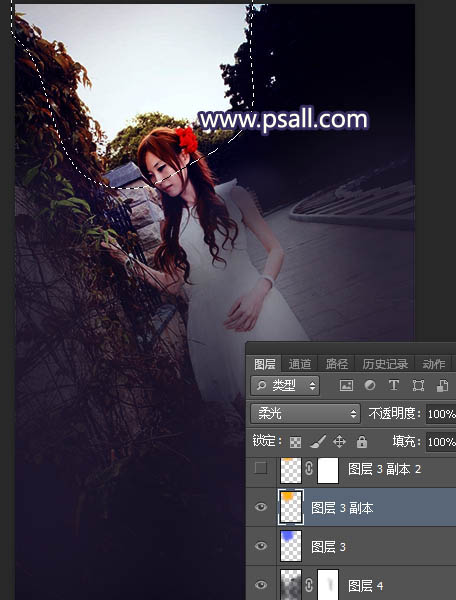Switch to the 路径 tab
This screenshot has height=600, width=456.
[337, 364]
